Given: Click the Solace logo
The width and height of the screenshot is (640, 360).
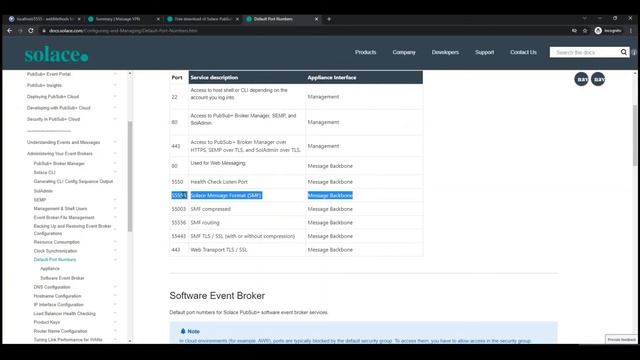Looking at the screenshot, I should coord(56,54).
